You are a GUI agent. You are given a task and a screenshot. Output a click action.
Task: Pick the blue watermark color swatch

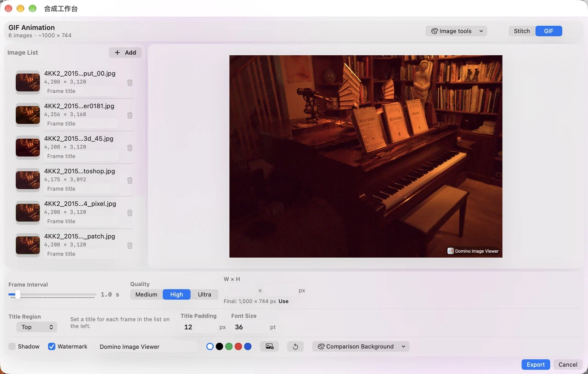(248, 346)
